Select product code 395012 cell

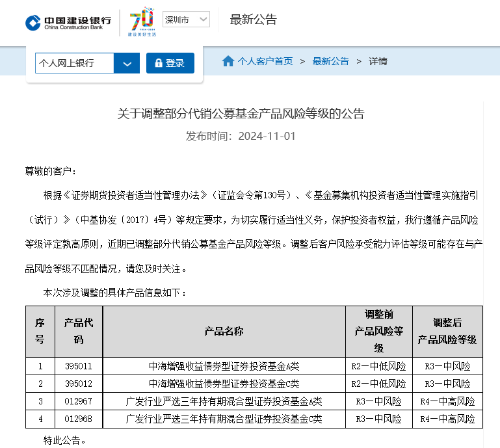click(x=79, y=384)
